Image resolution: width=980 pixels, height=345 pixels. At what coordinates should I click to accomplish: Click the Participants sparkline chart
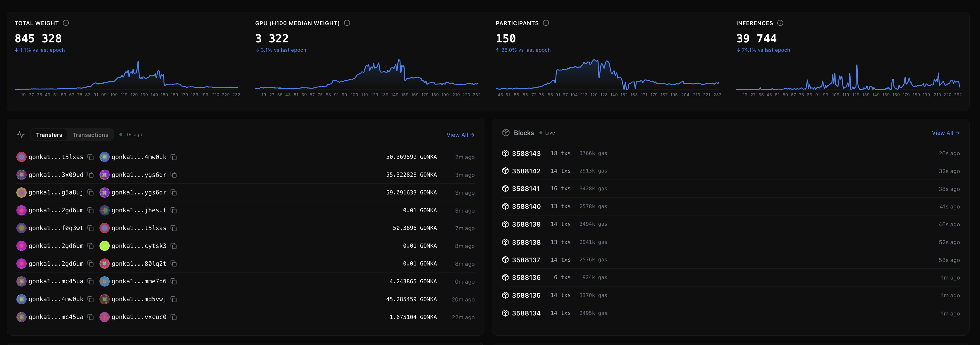[x=607, y=76]
